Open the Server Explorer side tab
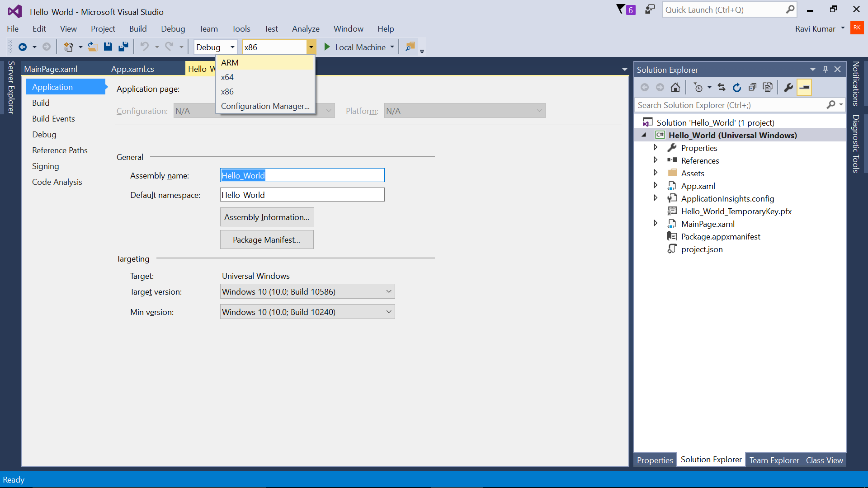The height and width of the screenshot is (488, 868). pyautogui.click(x=11, y=87)
